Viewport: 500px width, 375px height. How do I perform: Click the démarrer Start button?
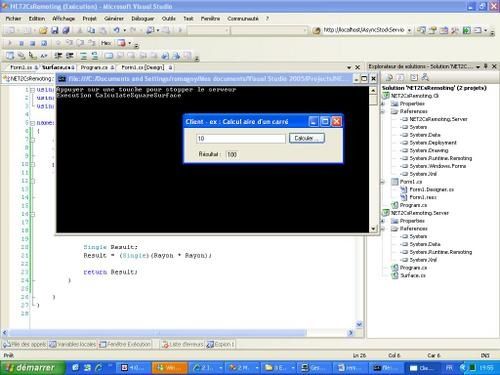[33, 368]
